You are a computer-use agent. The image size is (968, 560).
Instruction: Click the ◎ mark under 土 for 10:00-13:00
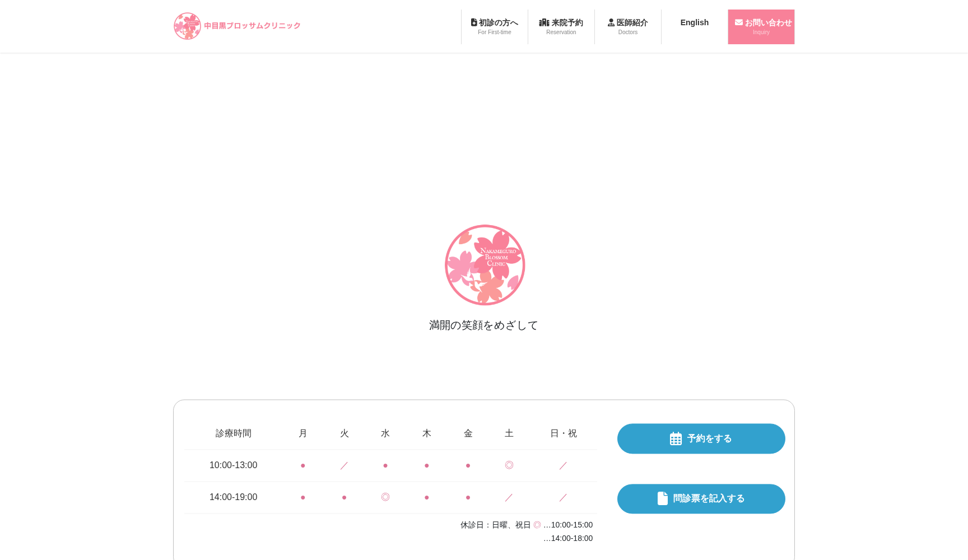[x=509, y=465]
